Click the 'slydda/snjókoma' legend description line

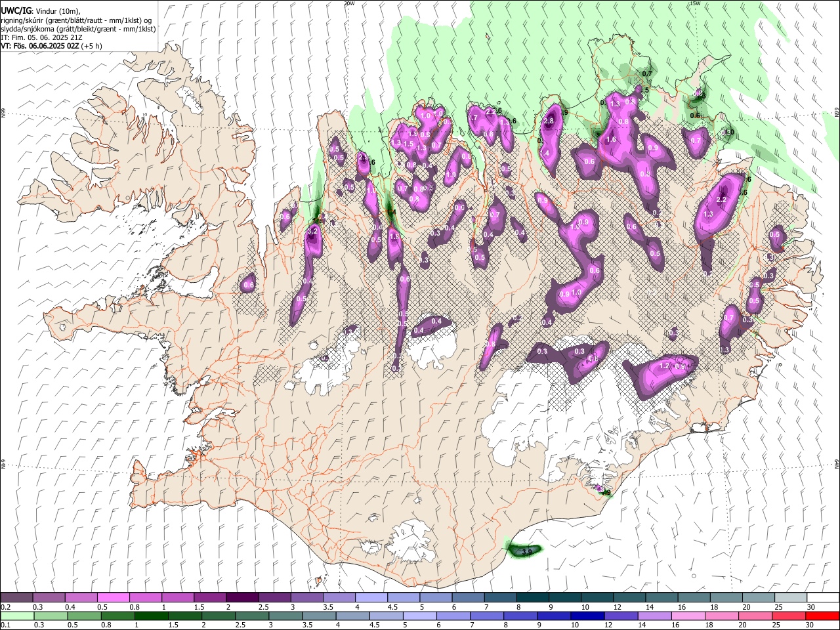tap(78, 29)
